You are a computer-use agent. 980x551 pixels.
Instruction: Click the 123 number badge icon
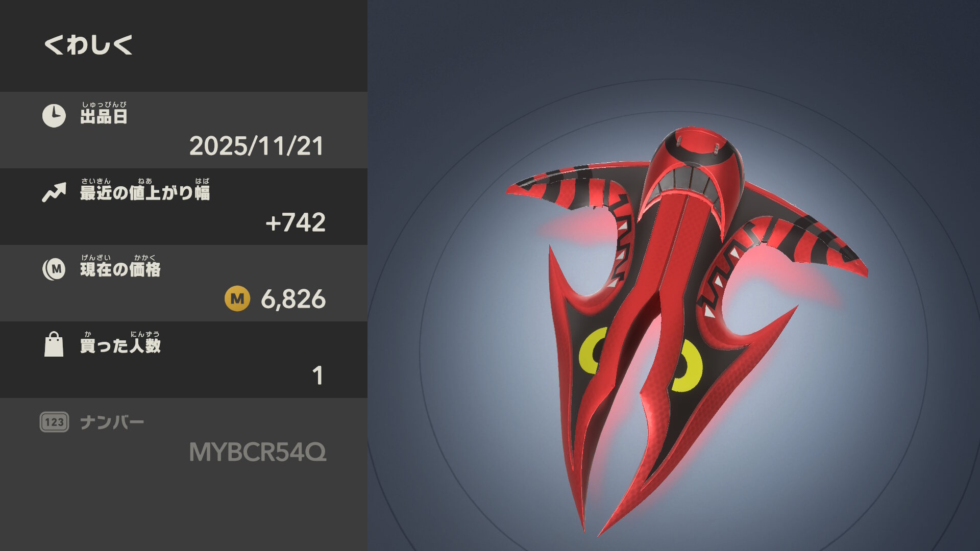54,422
